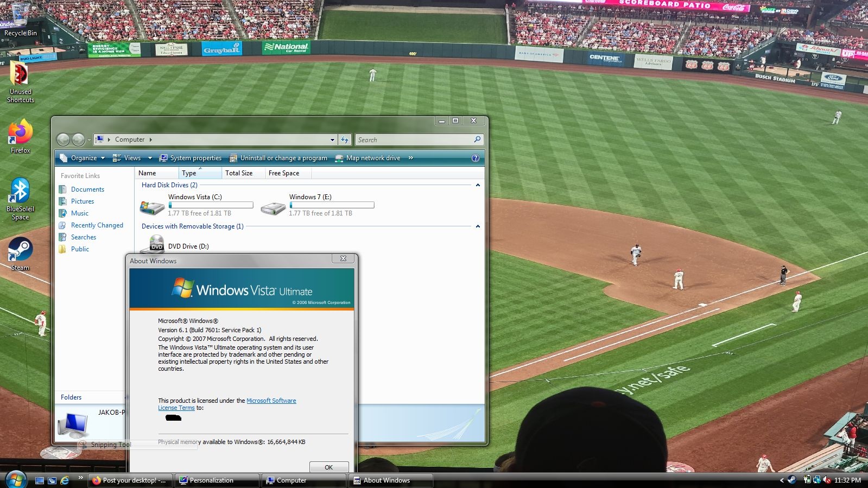
Task: Open the Recycle Bin
Action: (20, 16)
